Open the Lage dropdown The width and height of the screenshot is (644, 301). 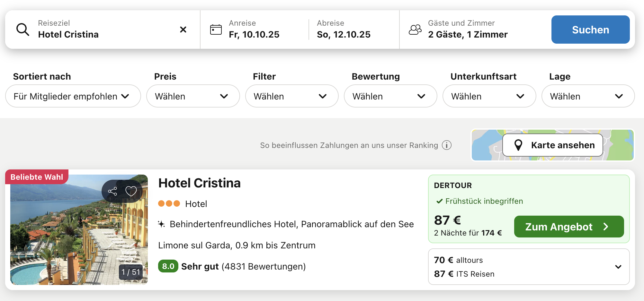[588, 96]
